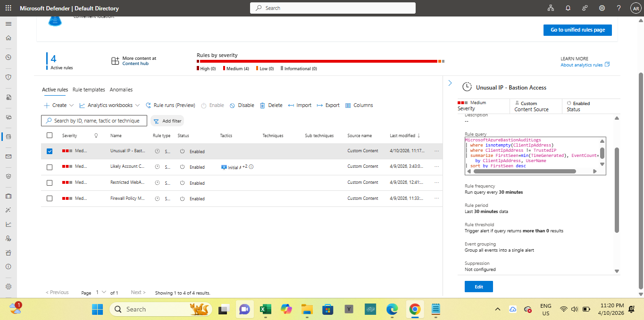Focus the top Search box
This screenshot has width=644, height=320.
tap(333, 8)
